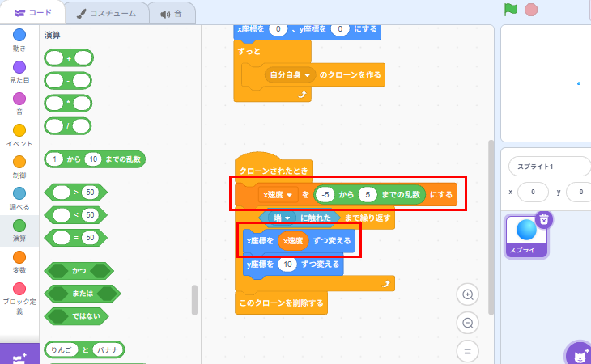The image size is (591, 364).
Task: Select the blue ball sprite thumbnail
Action: point(526,236)
